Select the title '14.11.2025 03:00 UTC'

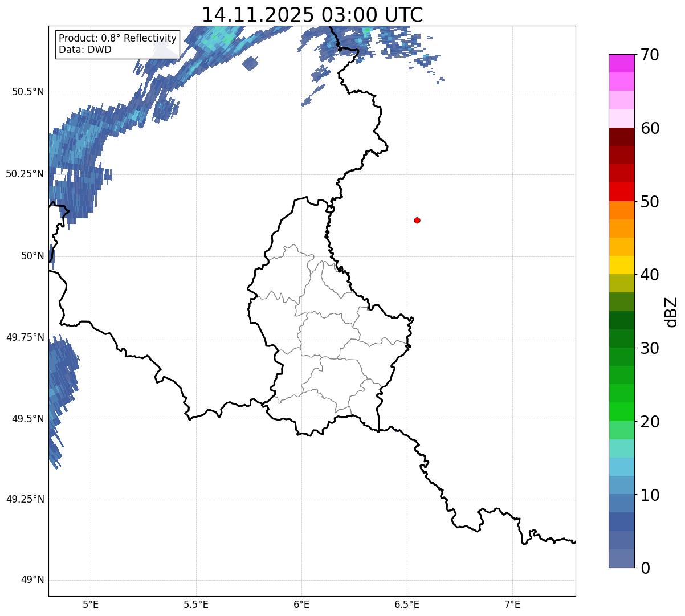click(312, 15)
